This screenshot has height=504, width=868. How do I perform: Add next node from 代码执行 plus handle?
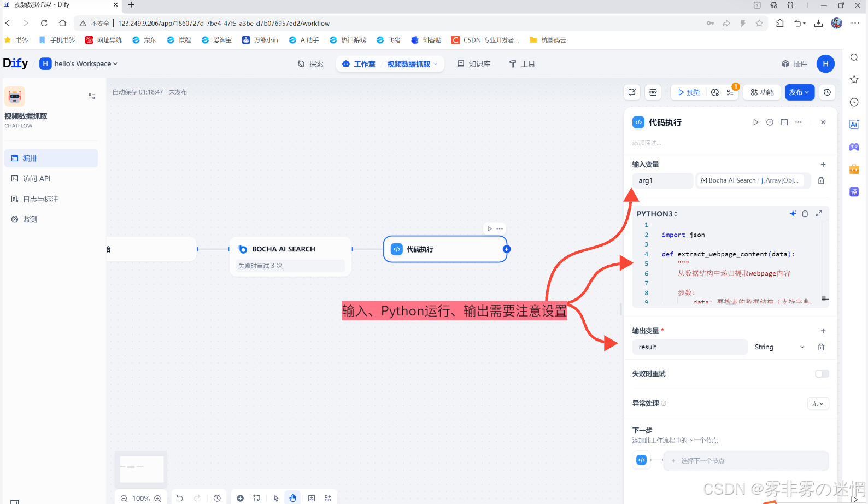[x=507, y=249]
